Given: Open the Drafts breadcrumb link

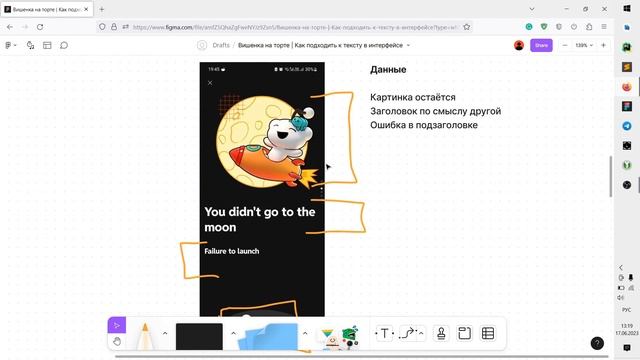Looking at the screenshot, I should coord(221,45).
